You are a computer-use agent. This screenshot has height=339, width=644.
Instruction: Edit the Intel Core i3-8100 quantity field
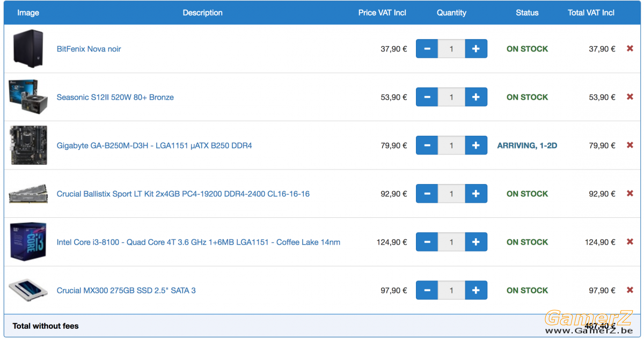451,242
